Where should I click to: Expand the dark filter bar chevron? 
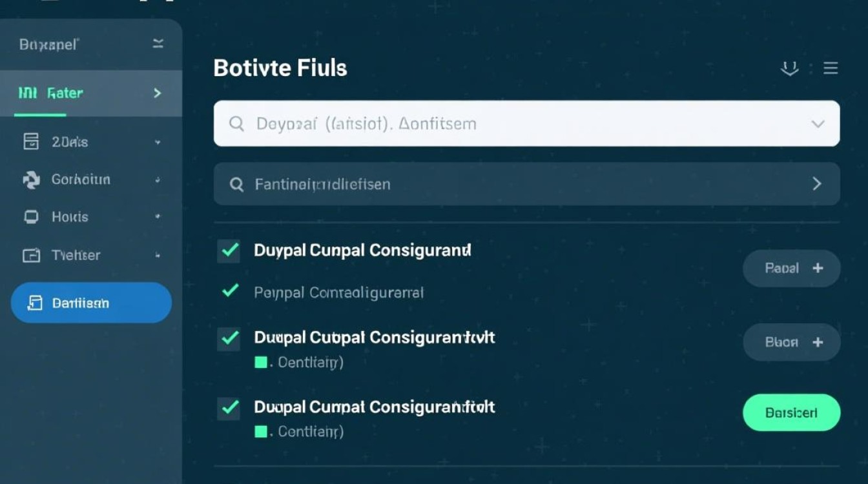tap(817, 184)
